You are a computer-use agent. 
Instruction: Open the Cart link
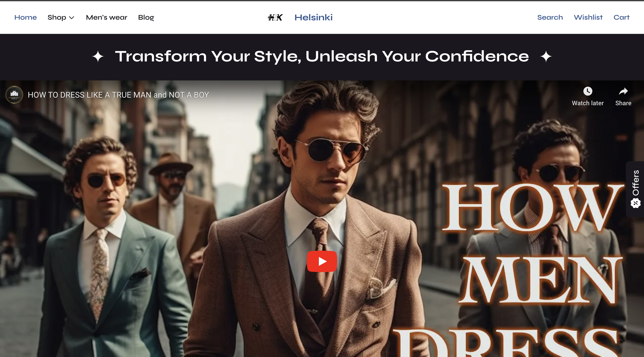coord(621,17)
